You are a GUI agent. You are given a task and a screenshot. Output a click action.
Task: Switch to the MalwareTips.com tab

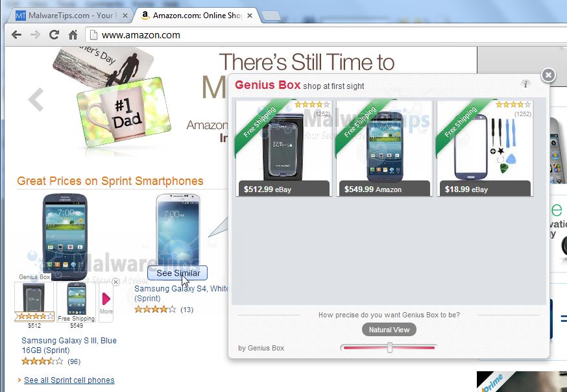point(71,16)
